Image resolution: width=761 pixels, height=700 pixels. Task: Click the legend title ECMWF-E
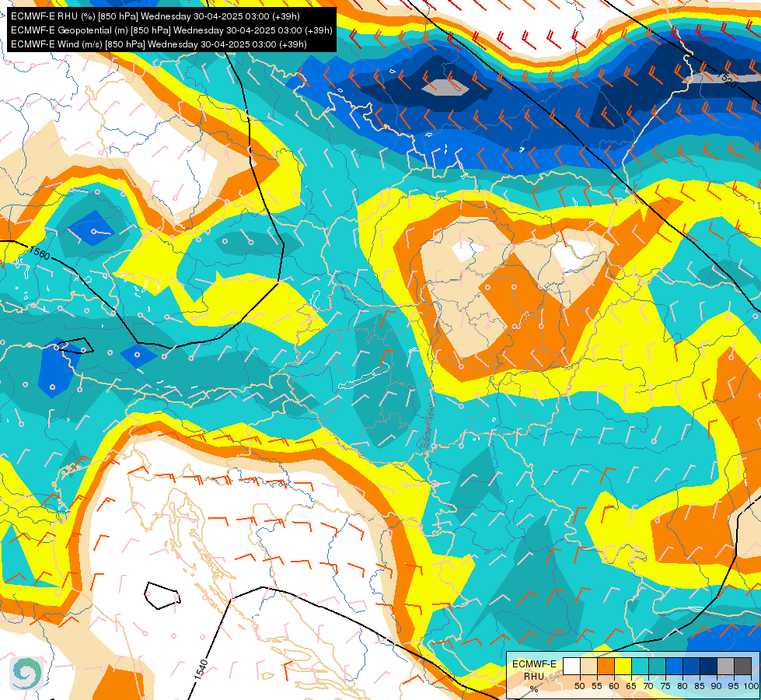[534, 664]
